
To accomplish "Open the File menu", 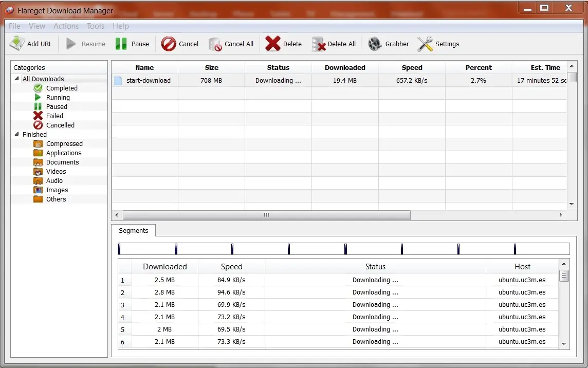I will point(14,26).
